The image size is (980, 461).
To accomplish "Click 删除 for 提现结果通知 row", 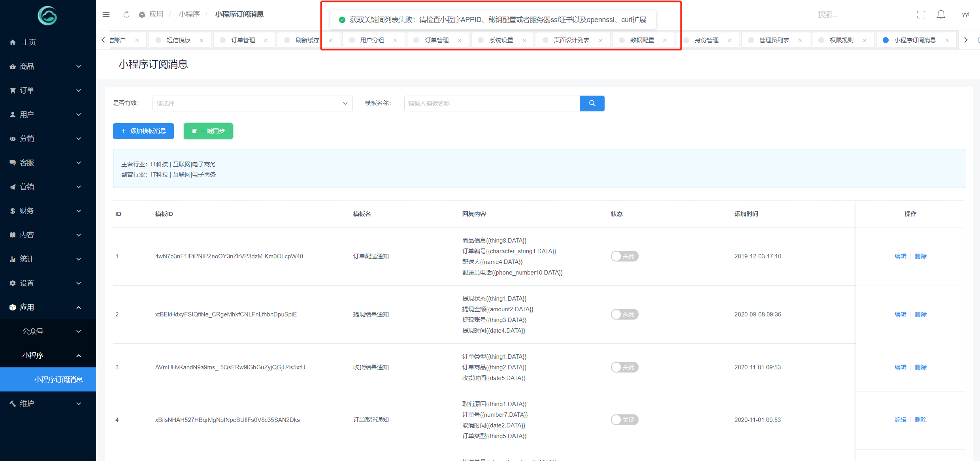I will 921,314.
